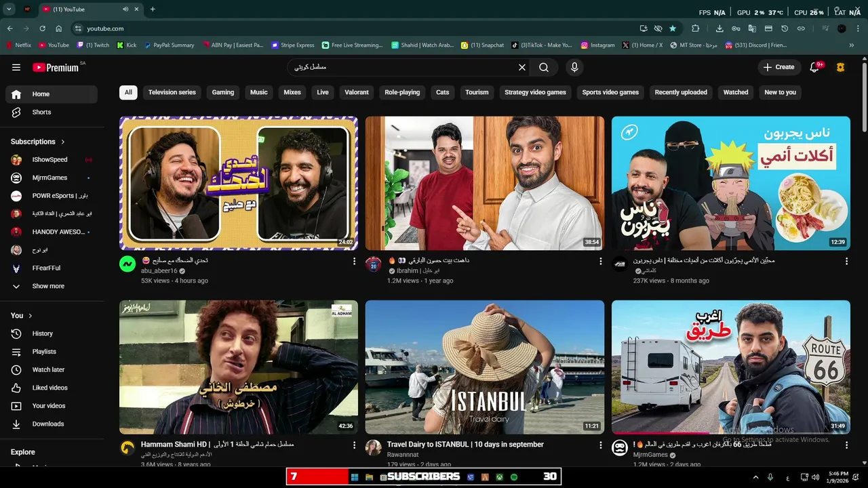The height and width of the screenshot is (488, 868).
Task: Open the Hammam Shami video thumbnail
Action: (x=239, y=367)
